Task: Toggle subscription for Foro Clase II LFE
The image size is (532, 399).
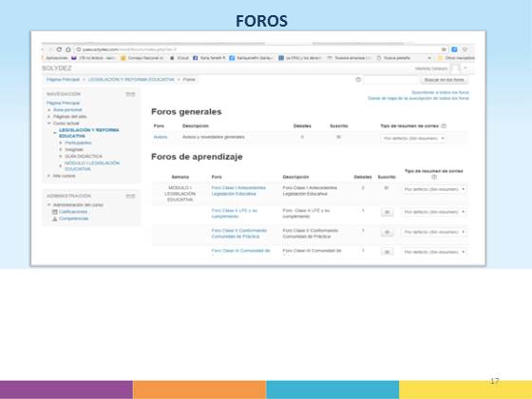Action: [388, 213]
